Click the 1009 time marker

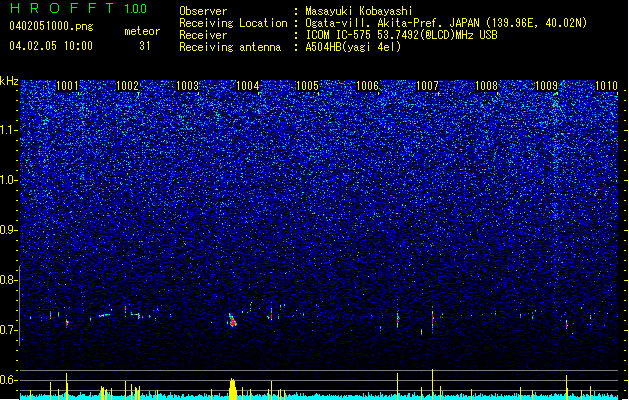tap(546, 86)
